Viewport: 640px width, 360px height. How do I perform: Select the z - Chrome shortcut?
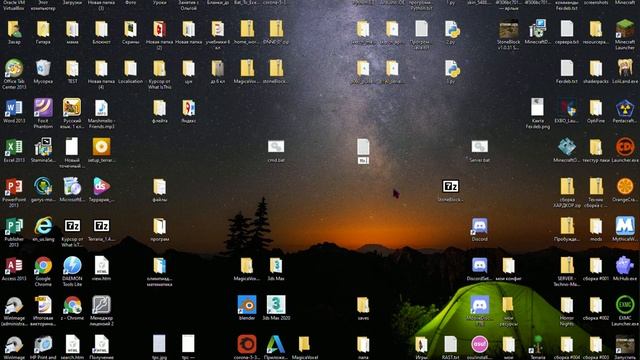[72, 305]
